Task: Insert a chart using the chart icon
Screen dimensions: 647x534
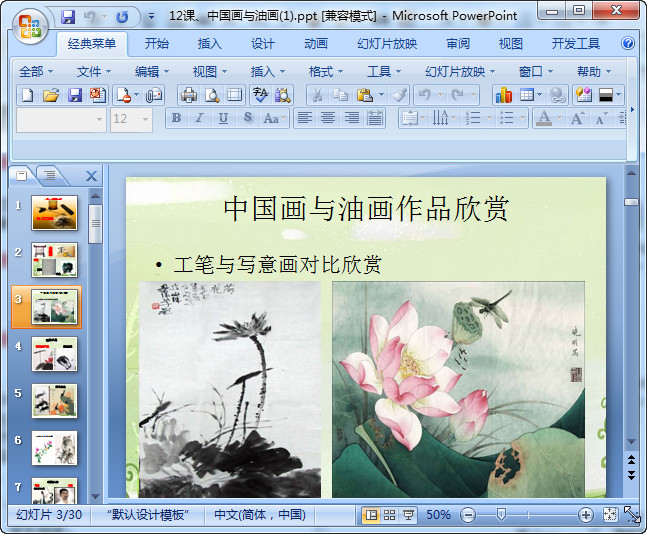Action: (504, 95)
